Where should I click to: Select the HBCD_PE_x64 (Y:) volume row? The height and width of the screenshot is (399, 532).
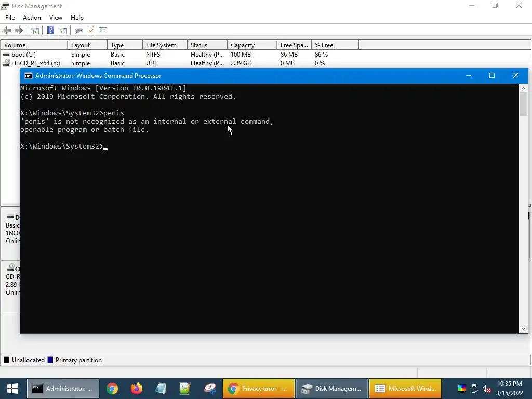180,63
